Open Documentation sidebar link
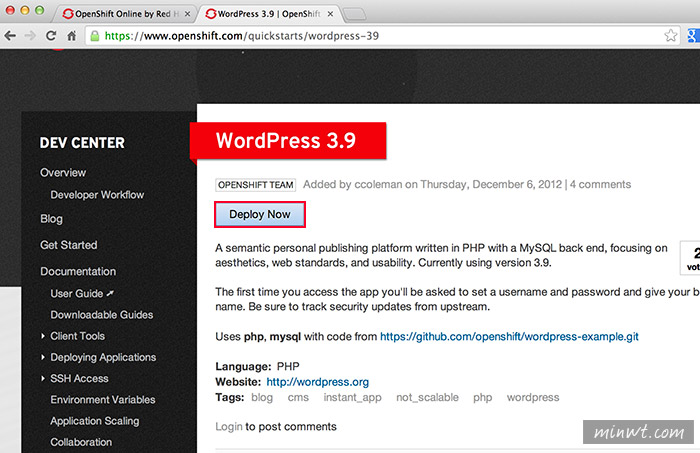The image size is (700, 453). click(78, 271)
